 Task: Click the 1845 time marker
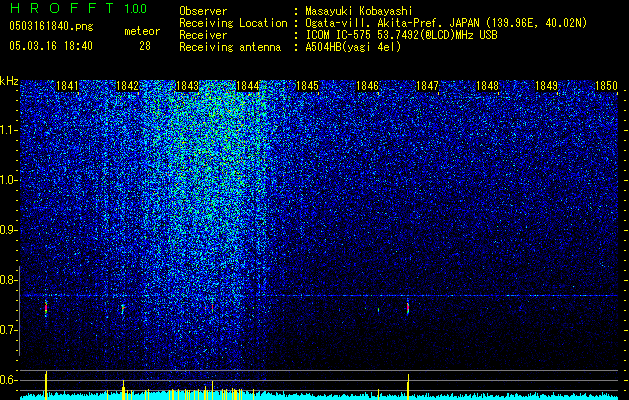307,86
